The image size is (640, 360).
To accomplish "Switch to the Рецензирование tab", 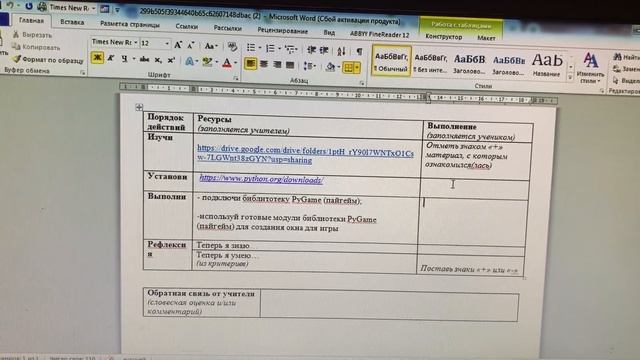I will (282, 31).
